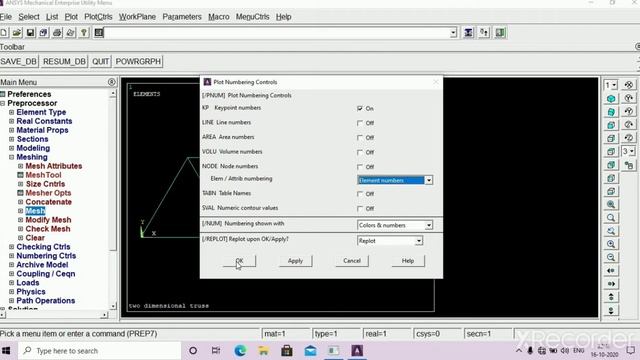The image size is (640, 360).
Task: Click the Save Analysis floppy disk icon
Action: pos(30,33)
